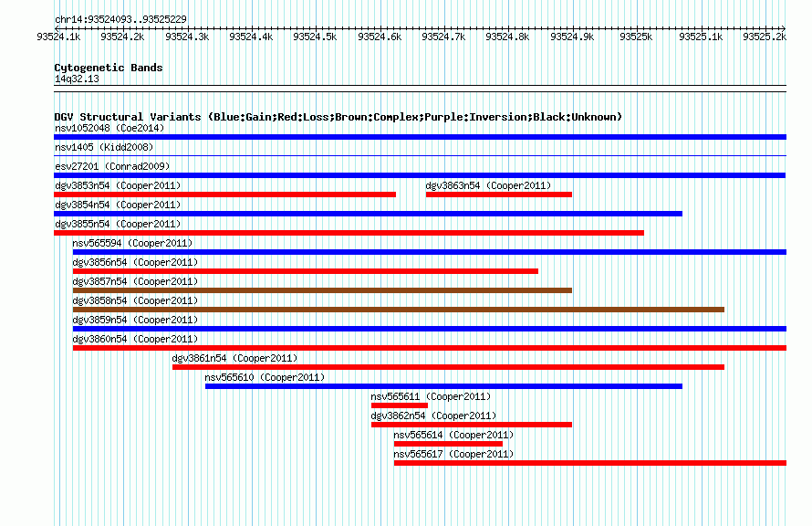The height and width of the screenshot is (526, 812).
Task: Click the 93525k ruler tick label
Action: [x=636, y=37]
